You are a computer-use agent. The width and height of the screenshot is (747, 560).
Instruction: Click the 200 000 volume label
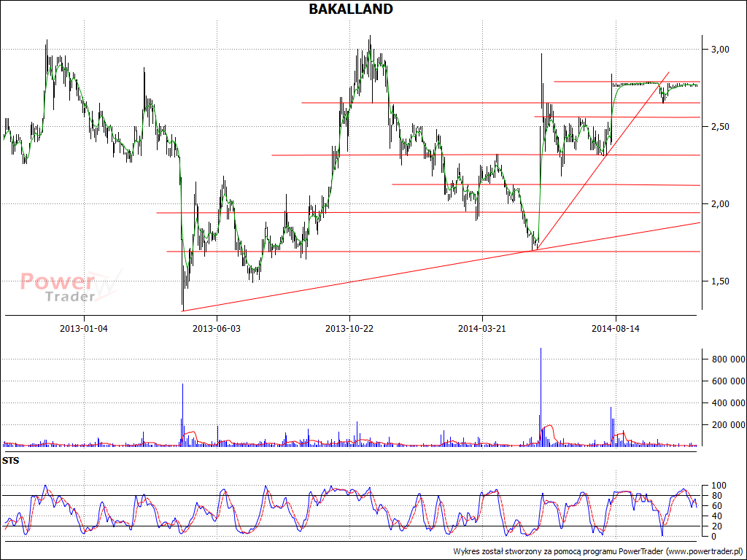point(729,425)
